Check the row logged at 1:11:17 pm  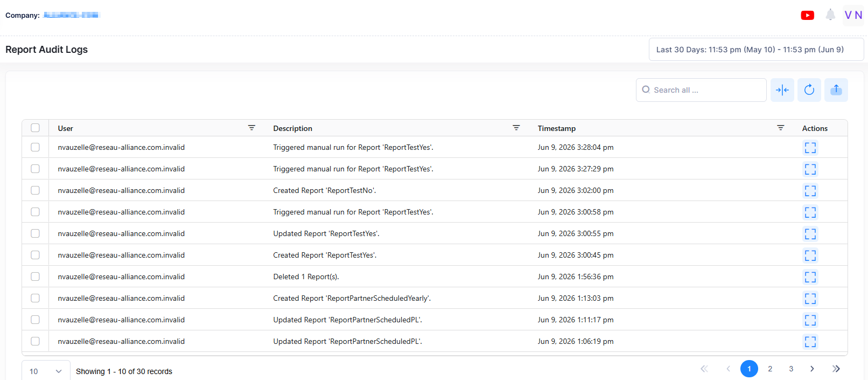click(35, 320)
